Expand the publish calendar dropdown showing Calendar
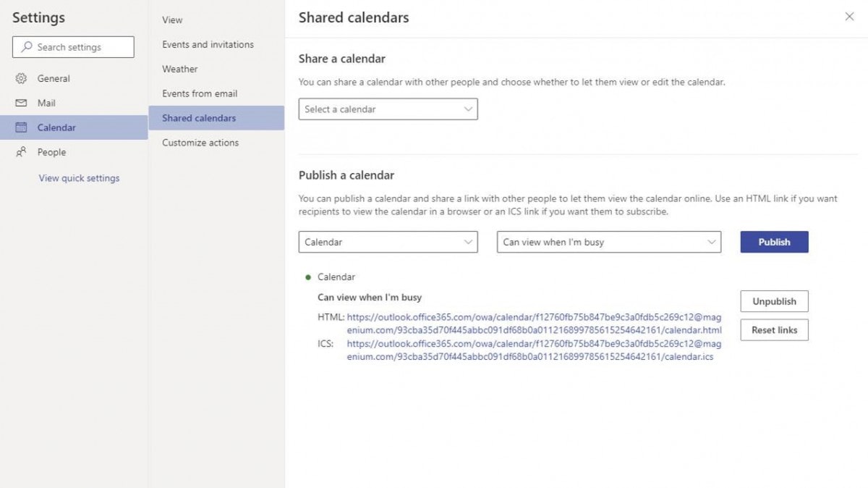This screenshot has width=868, height=488. [x=388, y=242]
